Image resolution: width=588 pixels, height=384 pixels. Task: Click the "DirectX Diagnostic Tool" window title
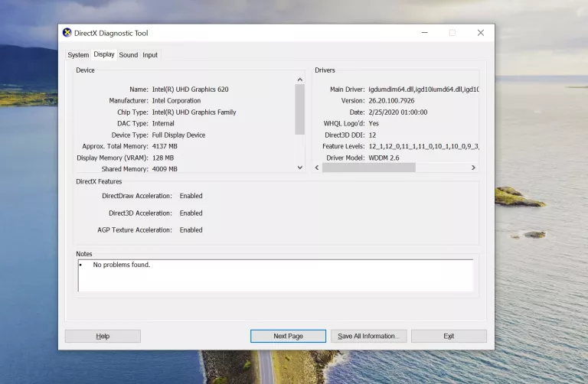(x=111, y=33)
